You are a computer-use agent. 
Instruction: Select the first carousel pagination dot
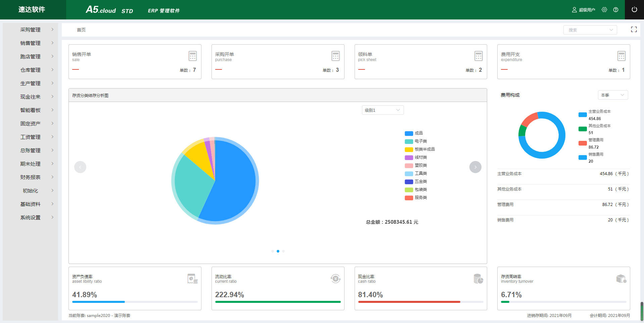[x=272, y=251]
